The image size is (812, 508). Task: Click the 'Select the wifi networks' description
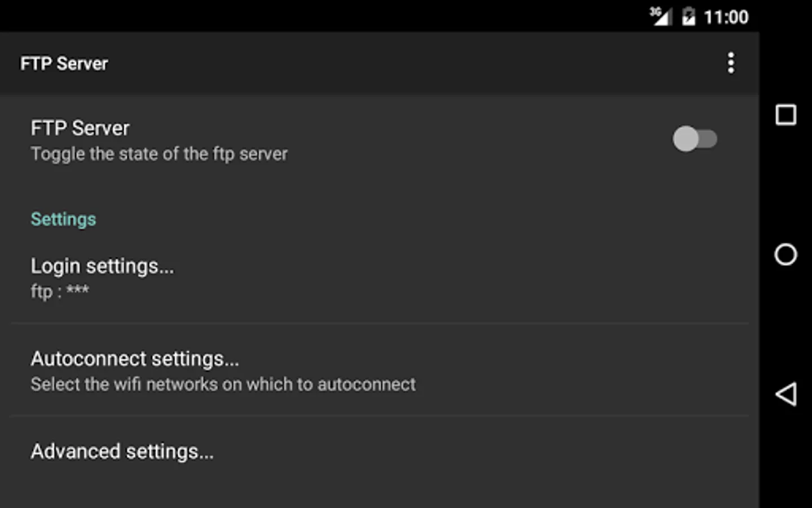tap(223, 384)
